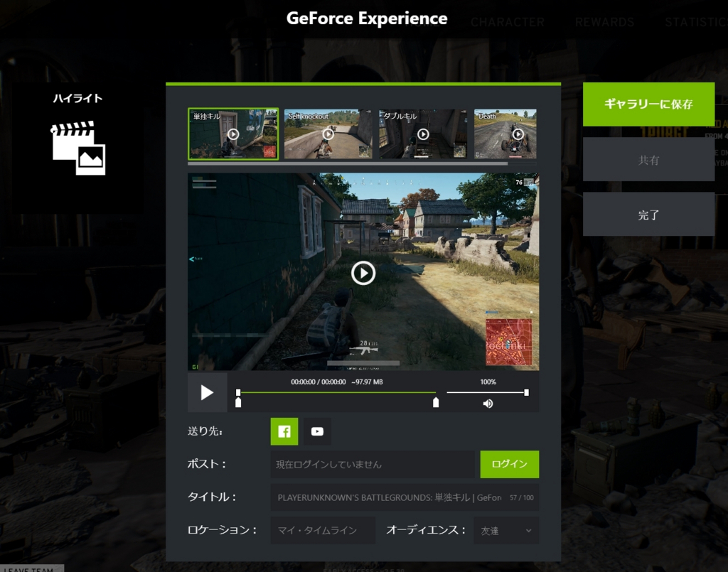Adjust the 100% volume slider
Image resolution: width=728 pixels, height=572 pixels.
tap(486, 392)
